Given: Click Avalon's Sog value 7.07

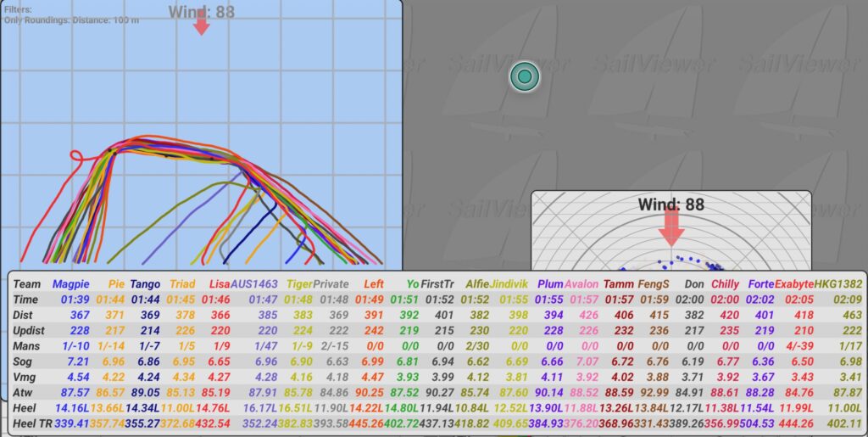Looking at the screenshot, I should tap(587, 361).
